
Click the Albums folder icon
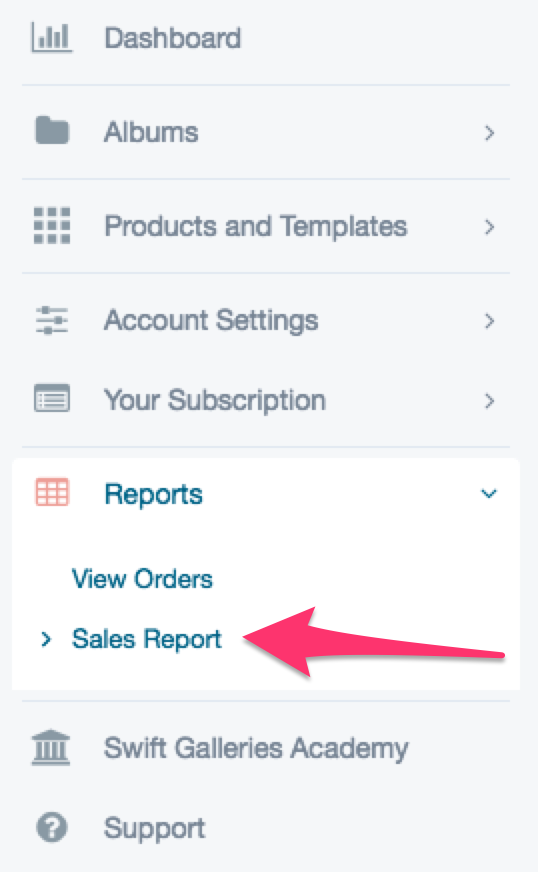(x=52, y=131)
